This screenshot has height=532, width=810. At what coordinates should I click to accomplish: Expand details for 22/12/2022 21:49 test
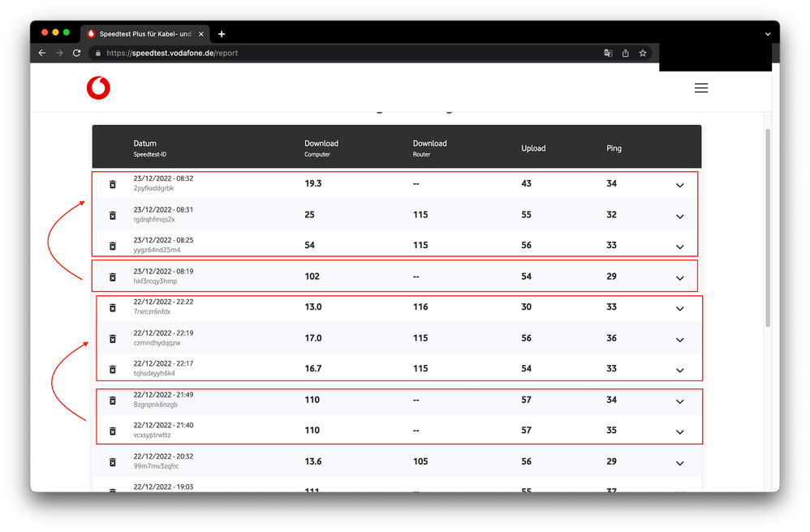click(680, 401)
